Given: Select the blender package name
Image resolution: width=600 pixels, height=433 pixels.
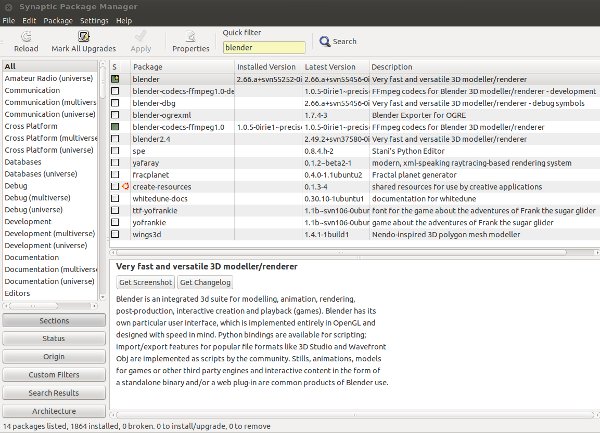Looking at the screenshot, I should [146, 79].
